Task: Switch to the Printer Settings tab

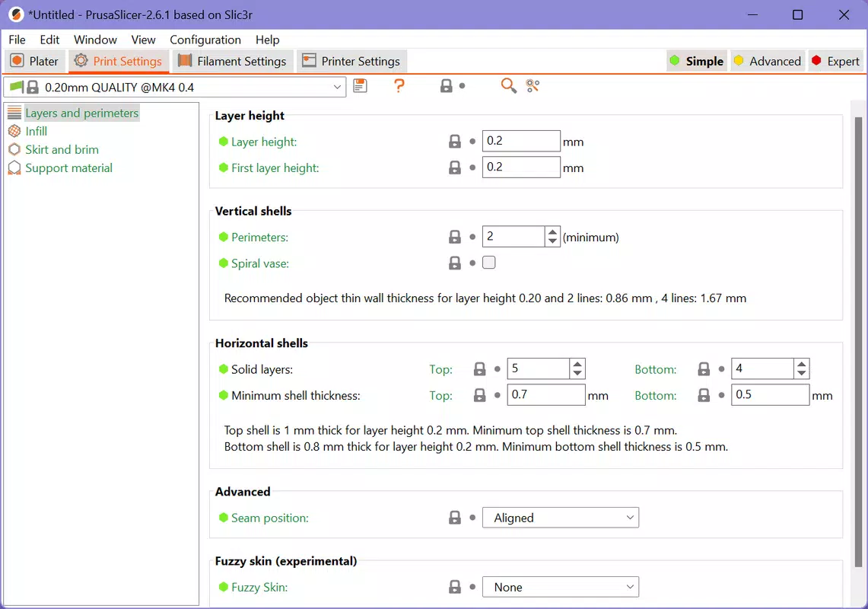Action: (x=351, y=61)
